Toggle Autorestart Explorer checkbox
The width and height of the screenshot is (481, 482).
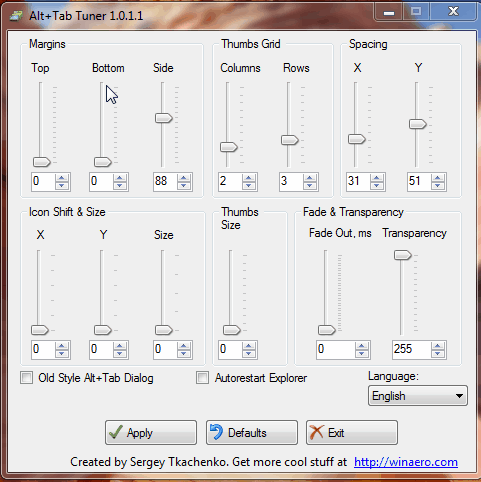coord(202,378)
